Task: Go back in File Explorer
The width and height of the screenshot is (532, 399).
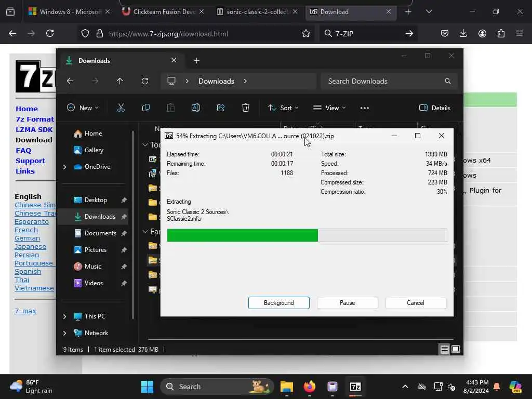Action: (x=70, y=81)
